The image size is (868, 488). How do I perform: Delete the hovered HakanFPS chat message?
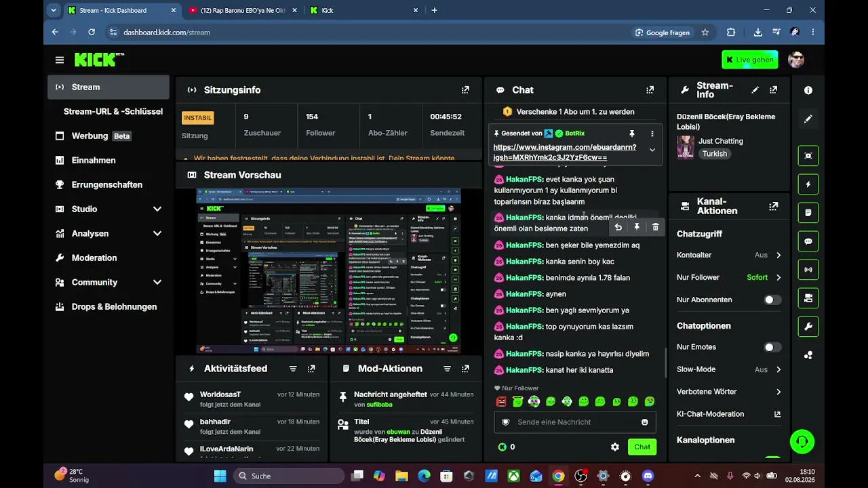point(655,227)
